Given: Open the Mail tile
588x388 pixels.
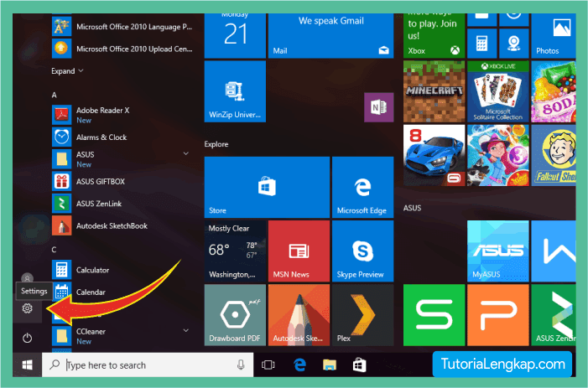Looking at the screenshot, I should [x=330, y=36].
